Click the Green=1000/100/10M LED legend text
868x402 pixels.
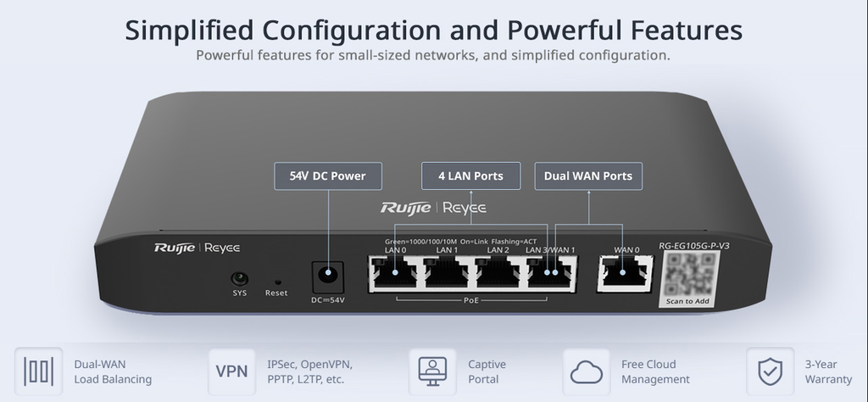point(460,242)
